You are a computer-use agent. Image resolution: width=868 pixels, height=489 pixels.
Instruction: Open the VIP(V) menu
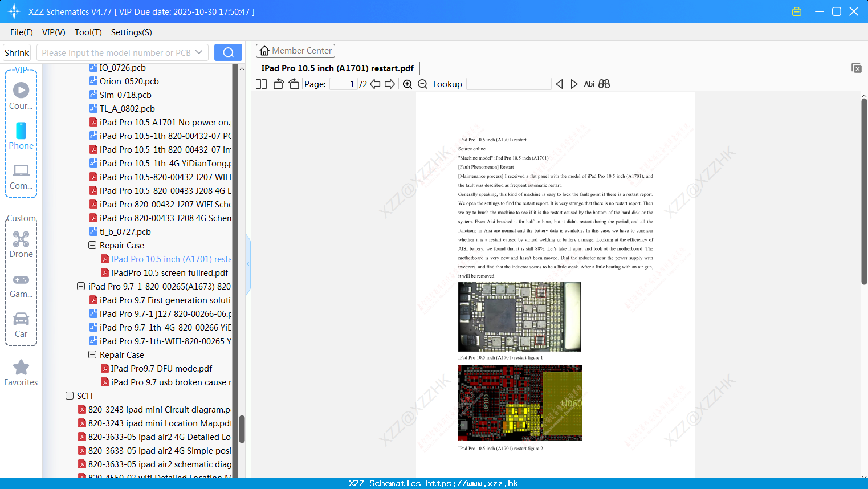pos(54,32)
